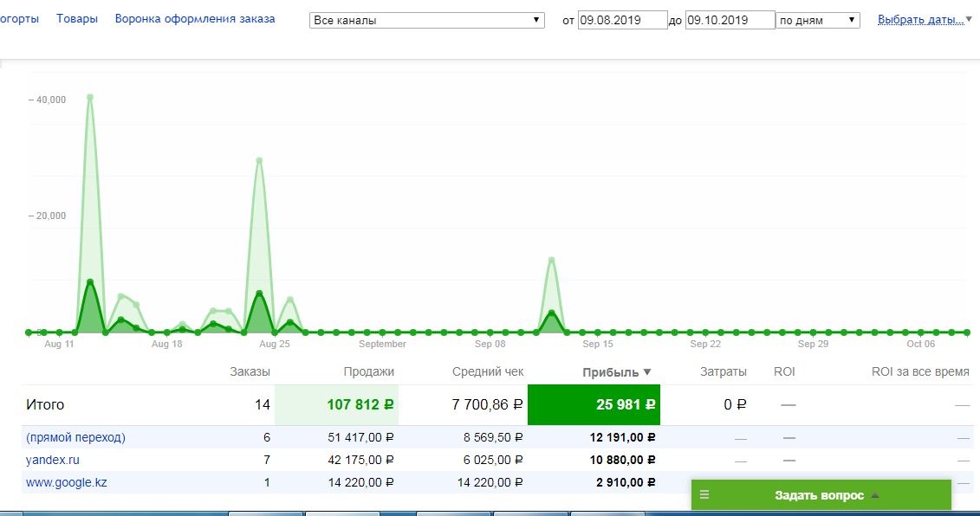Click total costs value 0 ₽

[735, 405]
